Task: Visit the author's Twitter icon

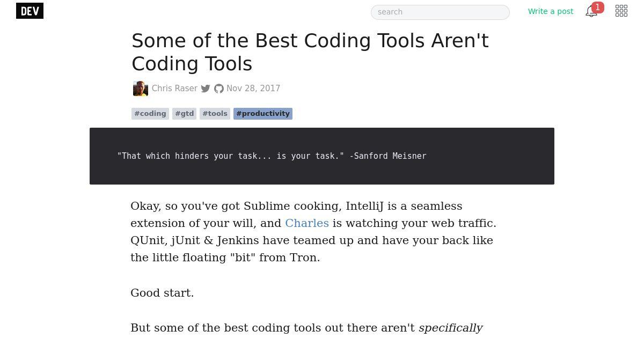Action: [x=206, y=89]
